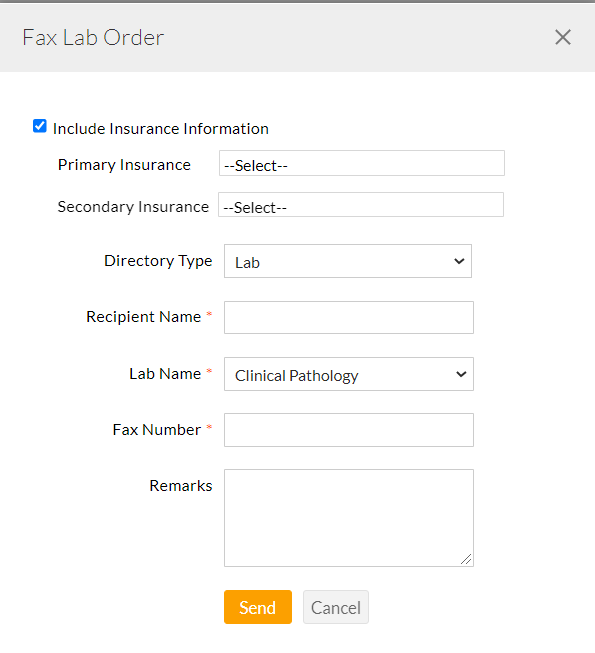Click inside the Remarks text area
595x653 pixels.
click(349, 518)
